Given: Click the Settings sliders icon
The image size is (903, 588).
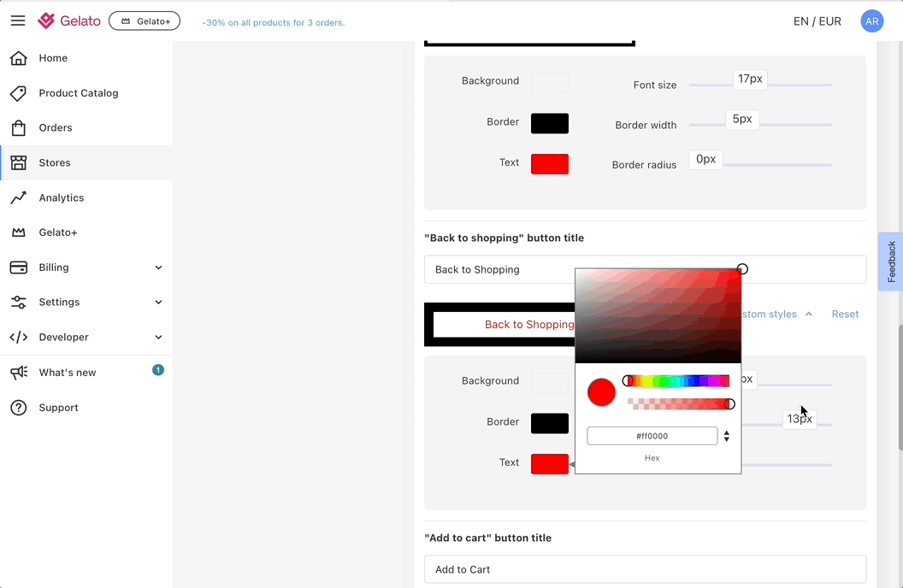Looking at the screenshot, I should pyautogui.click(x=19, y=302).
